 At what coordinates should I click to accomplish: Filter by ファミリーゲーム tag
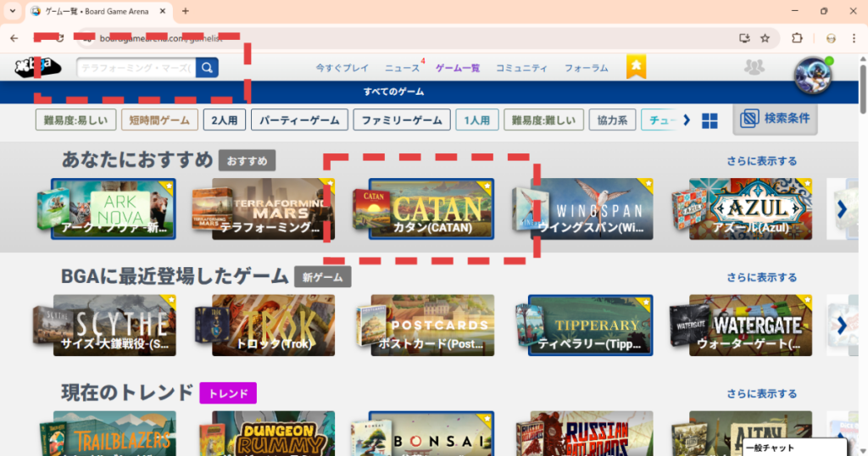coord(402,120)
